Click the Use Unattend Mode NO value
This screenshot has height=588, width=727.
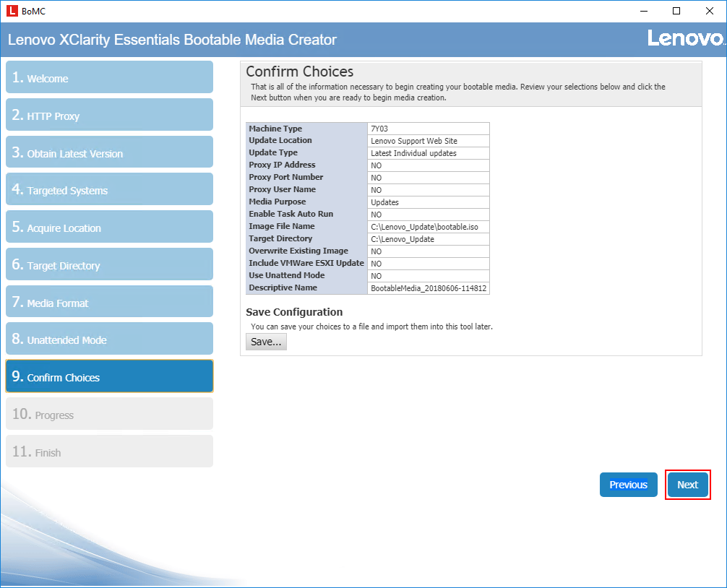429,276
